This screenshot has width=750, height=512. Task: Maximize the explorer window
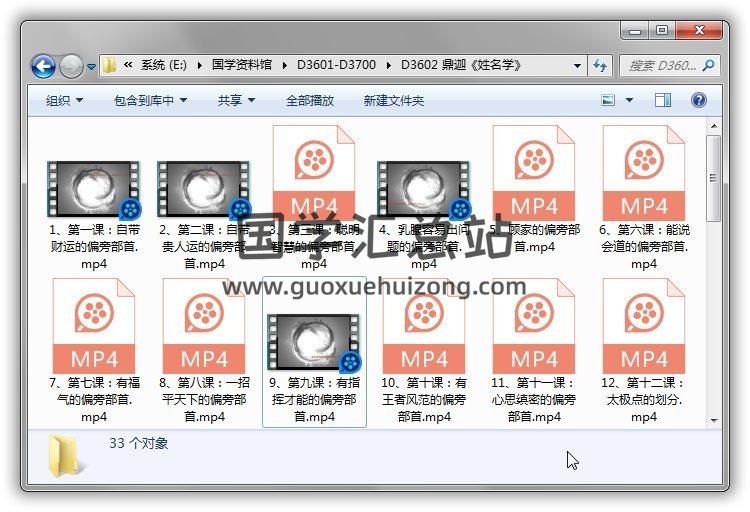pyautogui.click(x=662, y=31)
